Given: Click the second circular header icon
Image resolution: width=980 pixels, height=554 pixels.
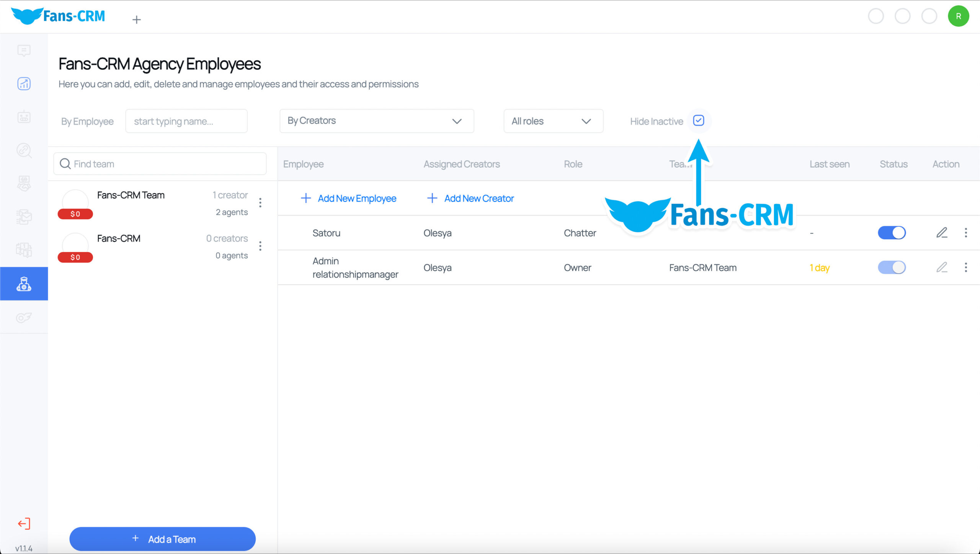Looking at the screenshot, I should coord(902,16).
